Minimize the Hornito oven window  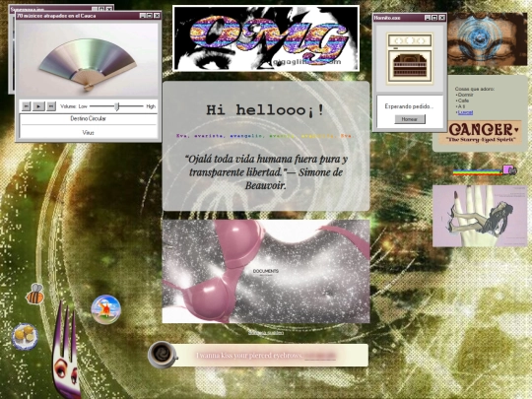click(x=428, y=18)
